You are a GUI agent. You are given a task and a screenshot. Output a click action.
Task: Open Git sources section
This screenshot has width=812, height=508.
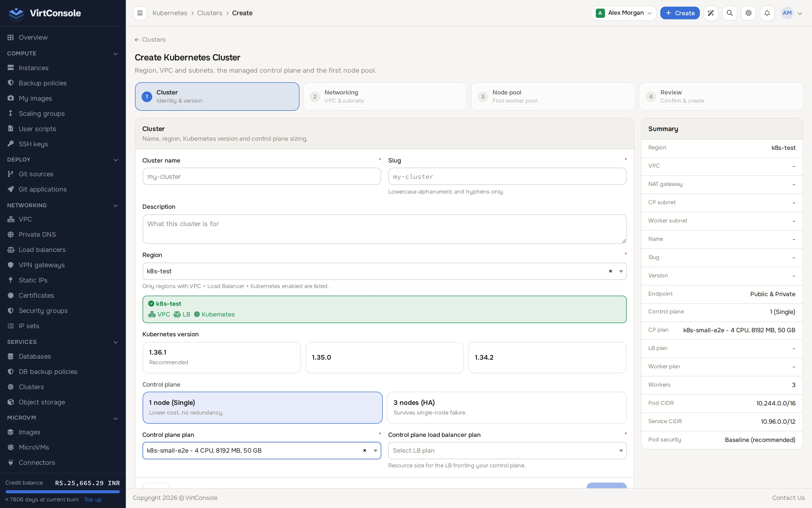pos(63,174)
